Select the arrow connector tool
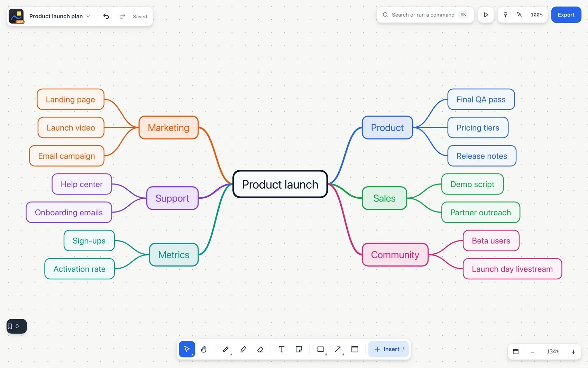 tap(338, 349)
